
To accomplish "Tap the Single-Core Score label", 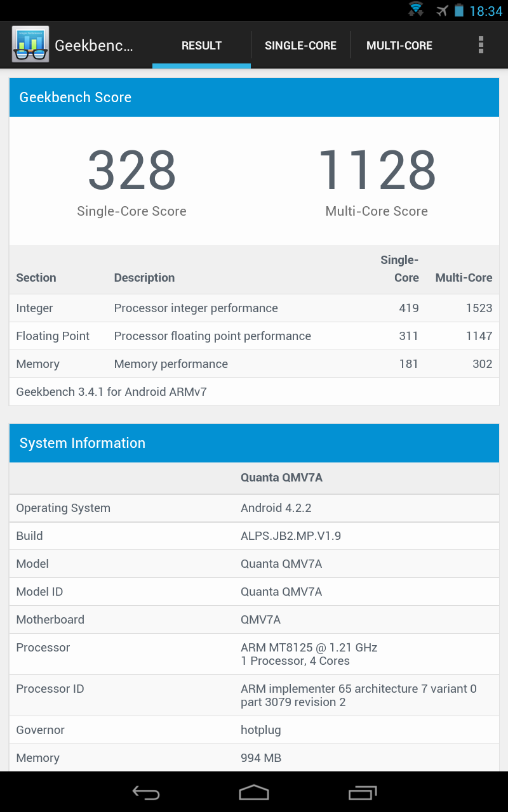I will (x=131, y=211).
